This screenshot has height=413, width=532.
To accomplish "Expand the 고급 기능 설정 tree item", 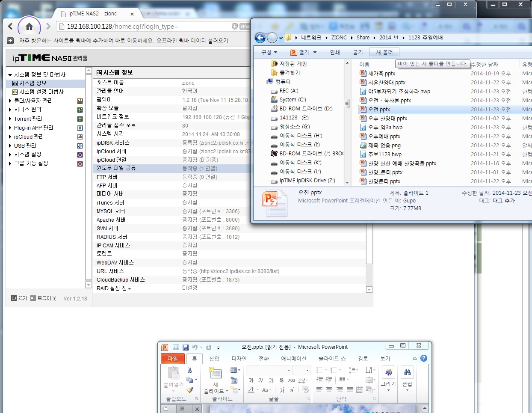I will pos(10,163).
